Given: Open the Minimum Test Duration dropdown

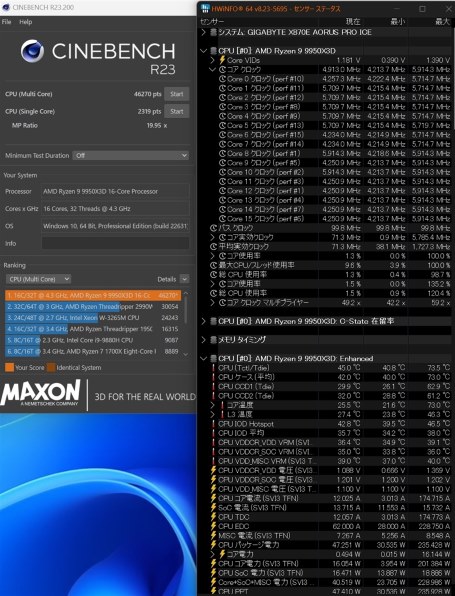Looking at the screenshot, I should pos(130,155).
